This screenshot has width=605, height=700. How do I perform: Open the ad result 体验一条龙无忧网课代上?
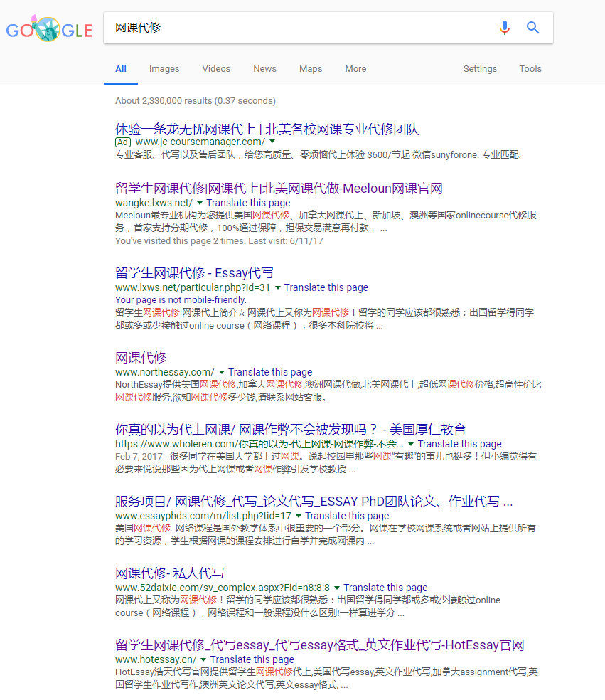pyautogui.click(x=267, y=129)
